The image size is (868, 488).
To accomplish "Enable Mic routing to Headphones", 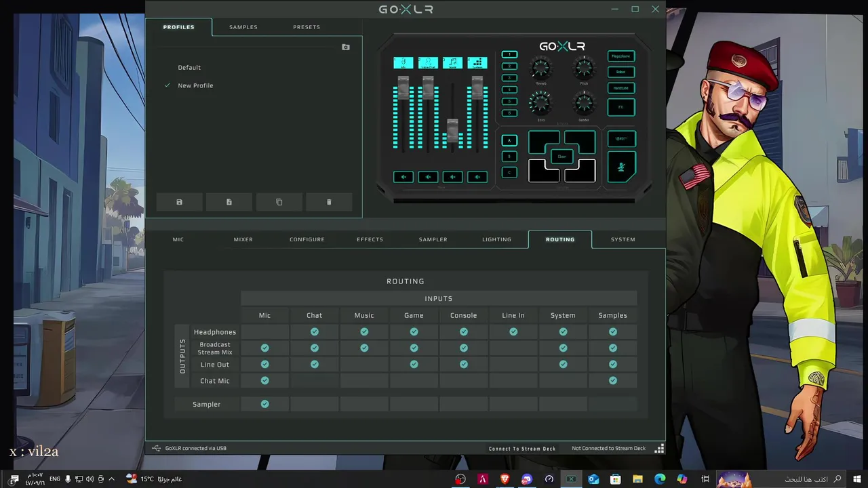I will pyautogui.click(x=264, y=331).
